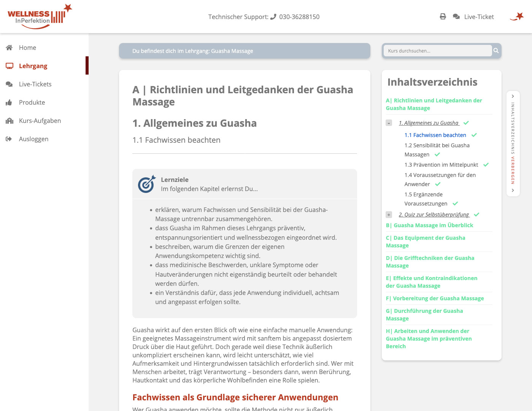The width and height of the screenshot is (532, 411).
Task: Click the Live-Tickets chat icon in sidebar
Action: point(10,84)
